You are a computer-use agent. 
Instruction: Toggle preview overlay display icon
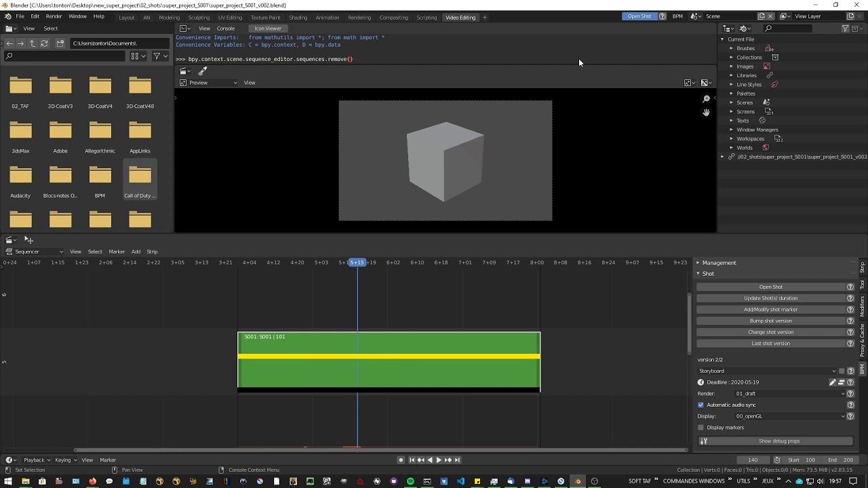point(705,83)
